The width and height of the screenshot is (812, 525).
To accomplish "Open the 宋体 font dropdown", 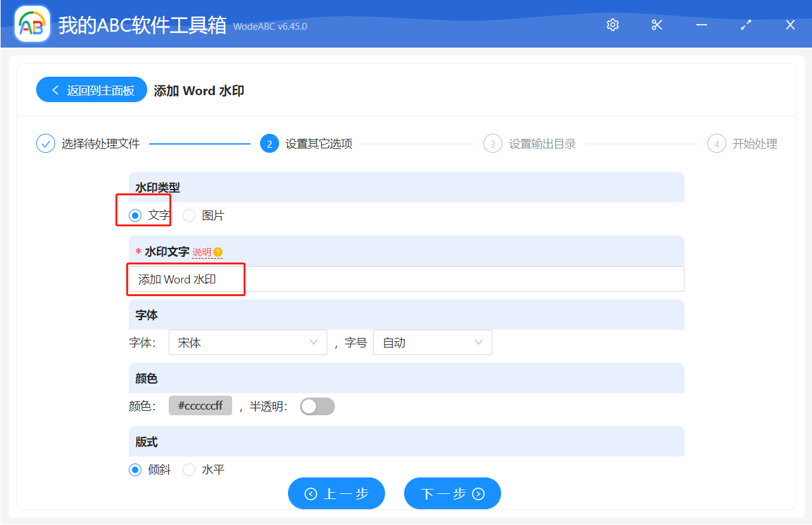I will click(x=247, y=342).
